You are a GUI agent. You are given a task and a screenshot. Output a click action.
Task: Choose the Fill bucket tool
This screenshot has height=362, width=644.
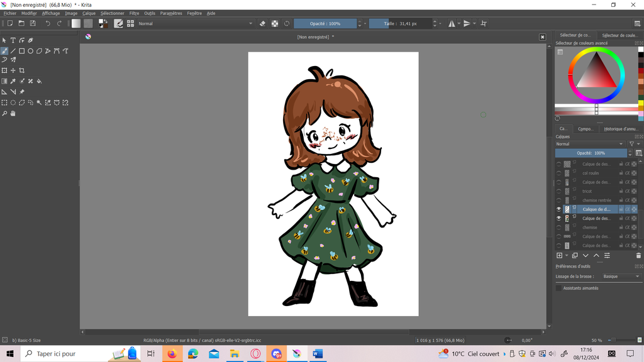39,81
